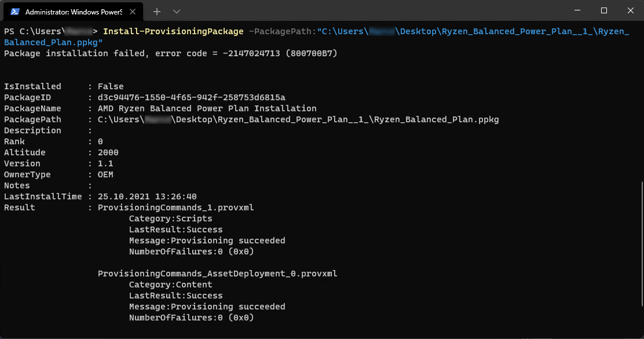Select the Administrator: Windows PowerShell tab

coord(75,11)
